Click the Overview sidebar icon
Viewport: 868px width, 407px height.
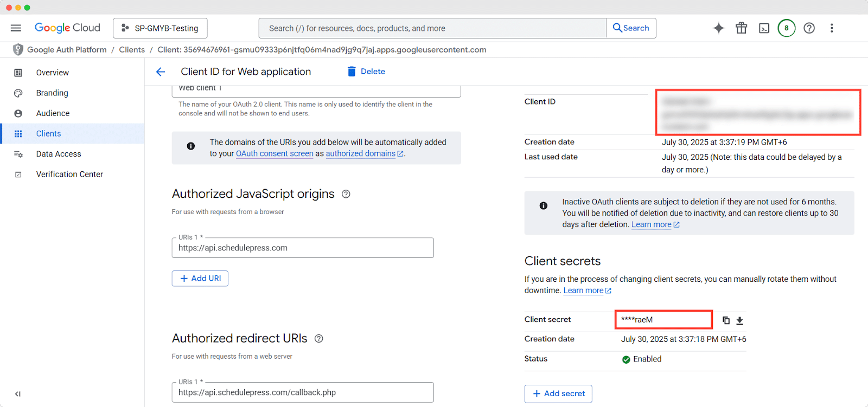(18, 73)
